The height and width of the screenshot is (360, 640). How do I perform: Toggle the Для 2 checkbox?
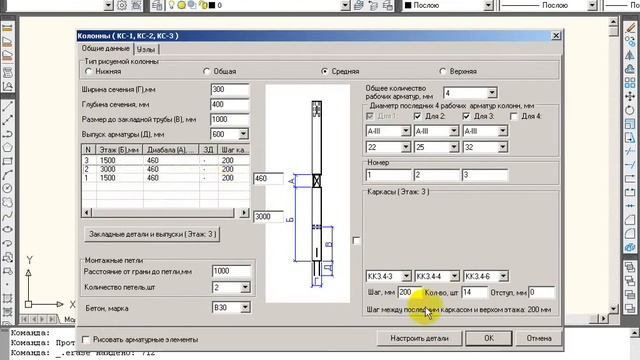click(417, 116)
